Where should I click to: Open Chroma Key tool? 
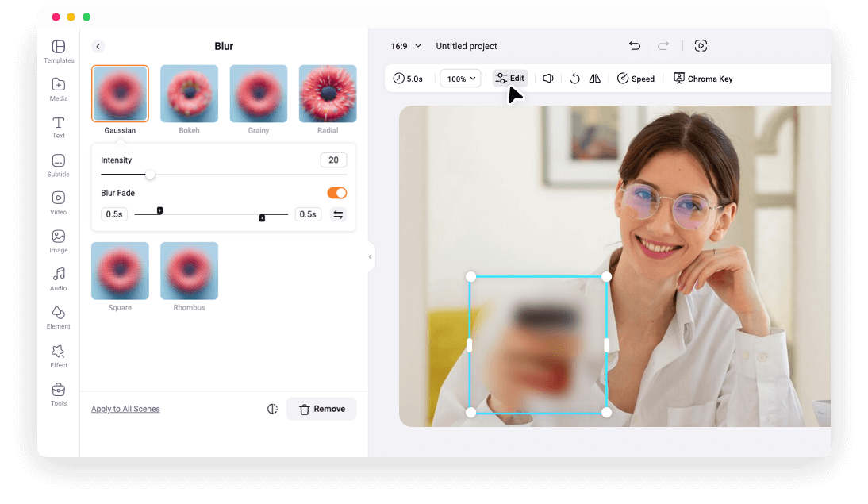[x=703, y=79]
